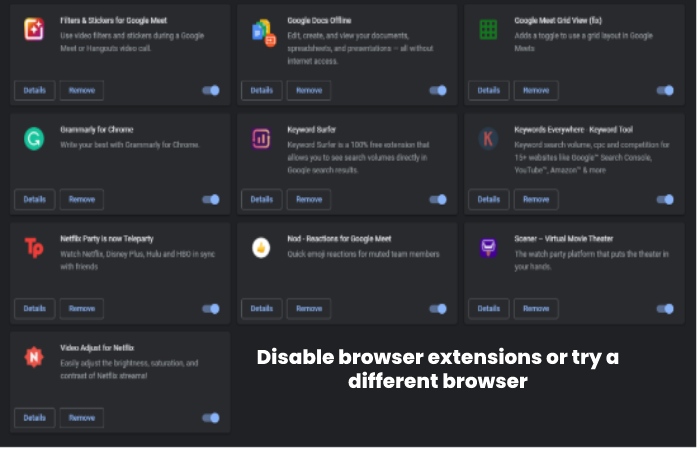Click the 'Google Docs Offline' title text
Screen dimensions: 700x450
319,21
